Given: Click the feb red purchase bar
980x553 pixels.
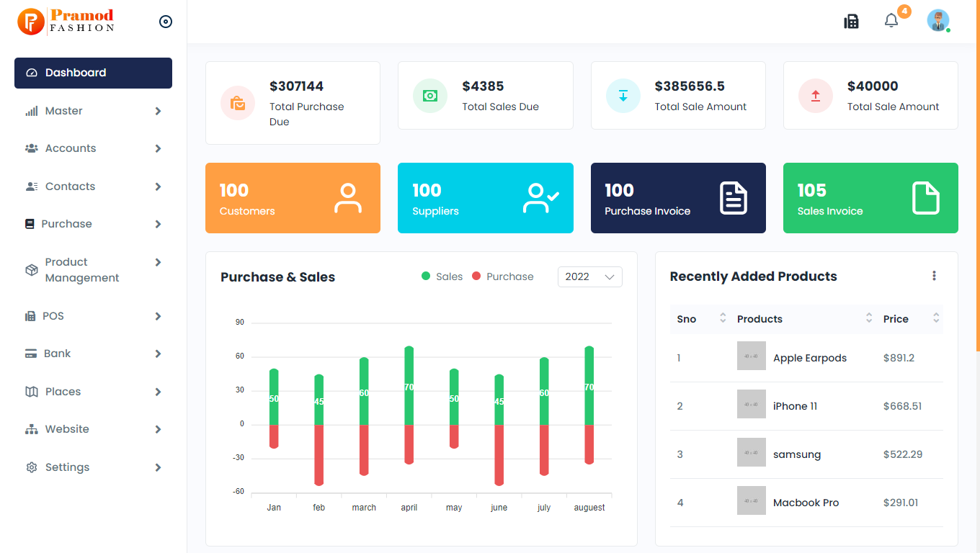Looking at the screenshot, I should [319, 455].
